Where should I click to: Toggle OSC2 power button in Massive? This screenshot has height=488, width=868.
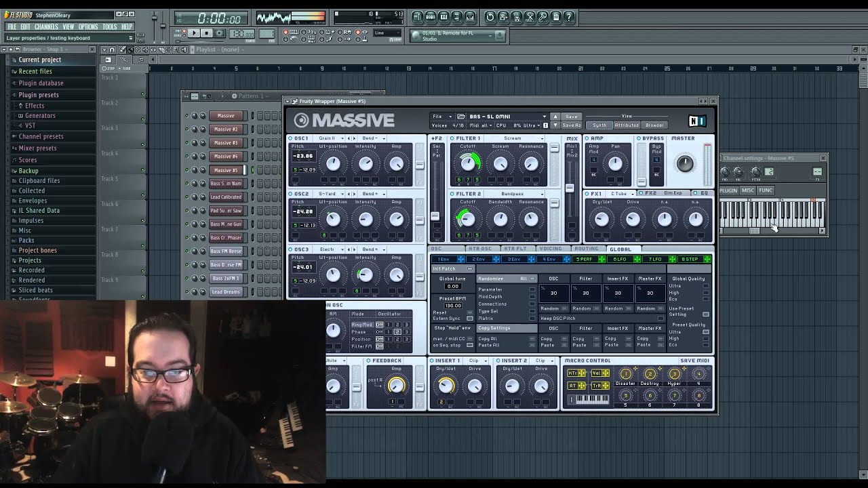(291, 194)
